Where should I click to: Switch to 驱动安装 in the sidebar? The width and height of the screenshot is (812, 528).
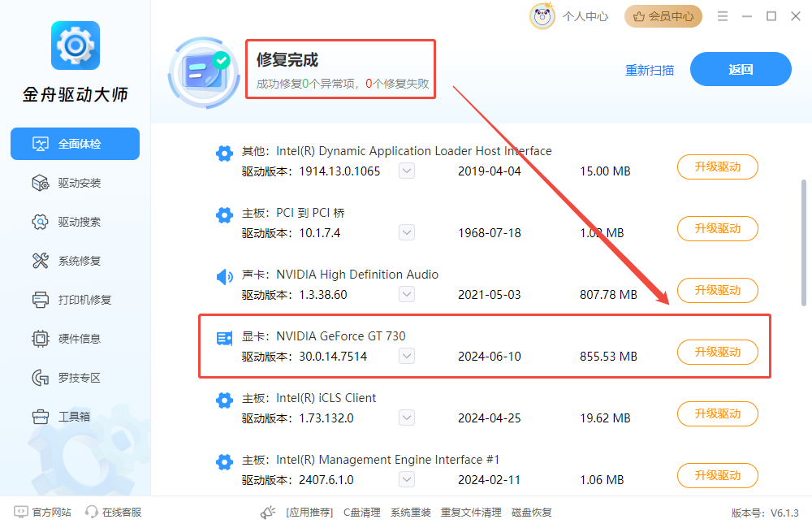coord(75,183)
